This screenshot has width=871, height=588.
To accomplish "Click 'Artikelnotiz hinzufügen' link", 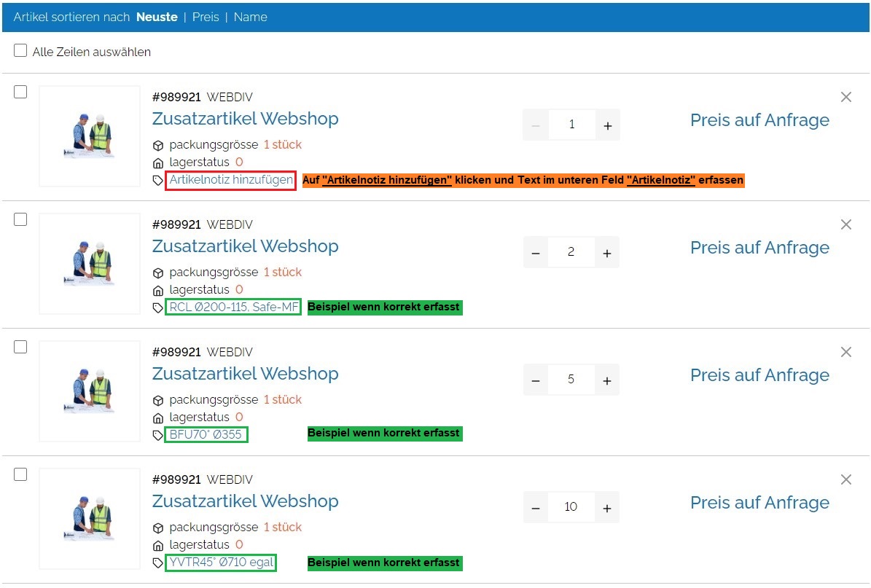I will tap(231, 180).
